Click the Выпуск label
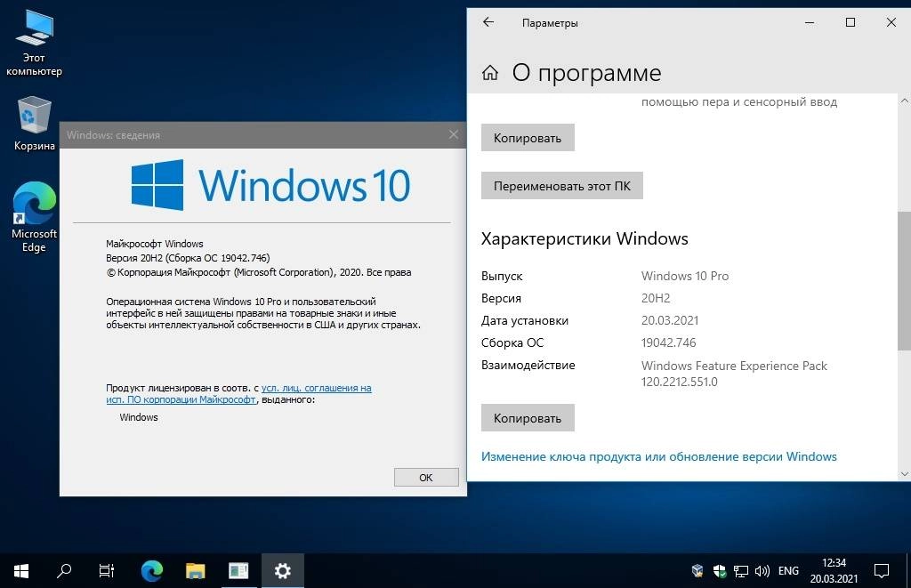911x588 pixels. [x=502, y=276]
